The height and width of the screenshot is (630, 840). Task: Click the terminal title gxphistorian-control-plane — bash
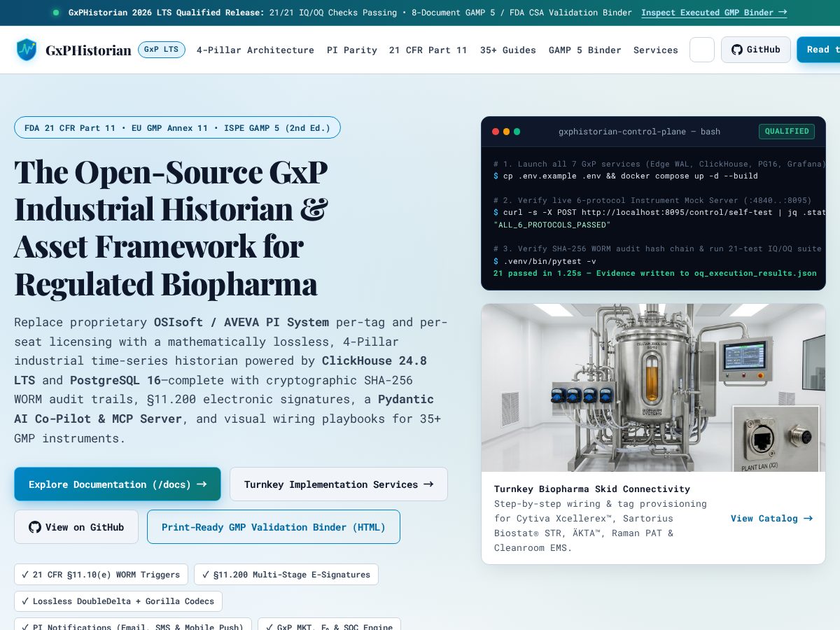point(639,132)
